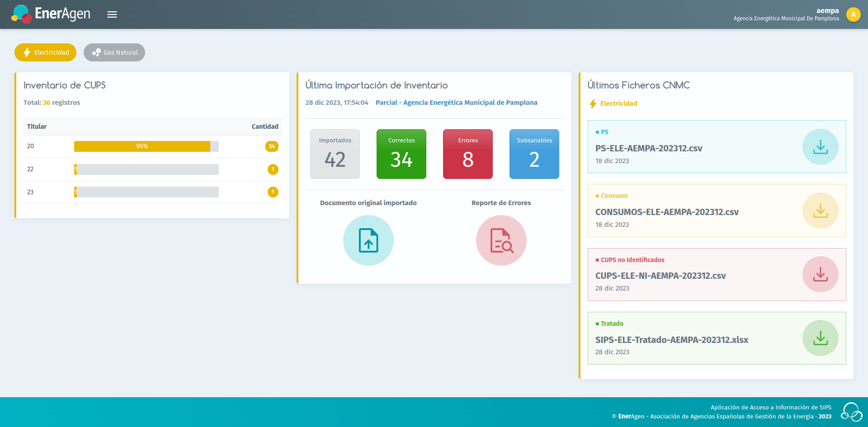
Task: Open the aempa user avatar
Action: coord(853,14)
